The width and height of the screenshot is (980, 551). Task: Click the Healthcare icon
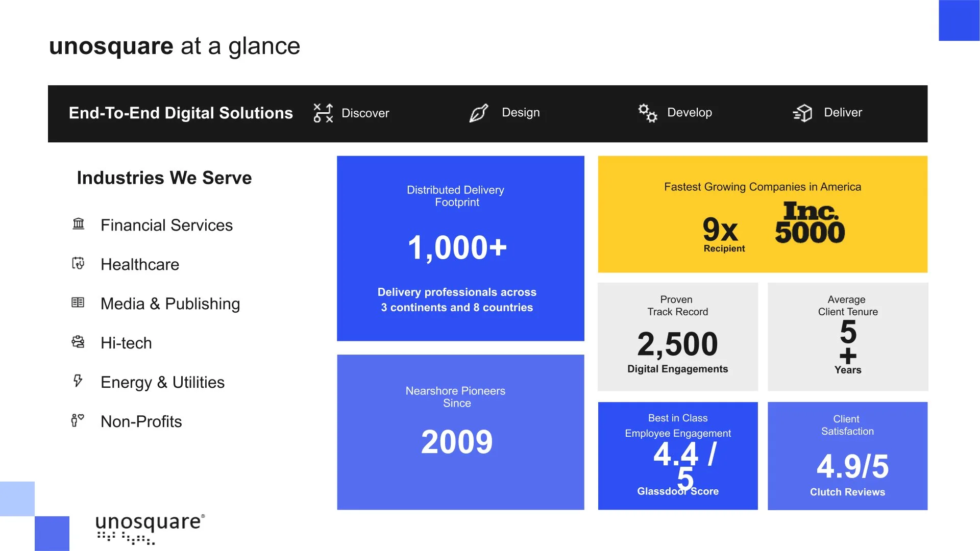[78, 263]
